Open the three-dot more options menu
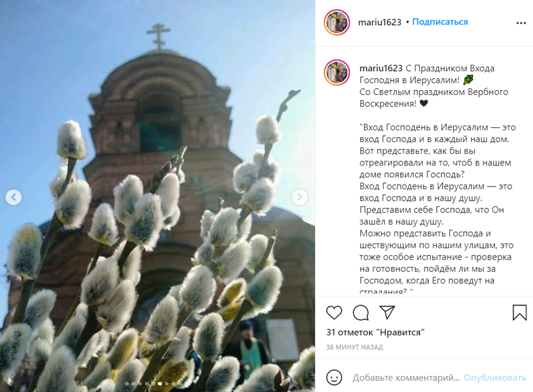The width and height of the screenshot is (533, 392). point(521,23)
